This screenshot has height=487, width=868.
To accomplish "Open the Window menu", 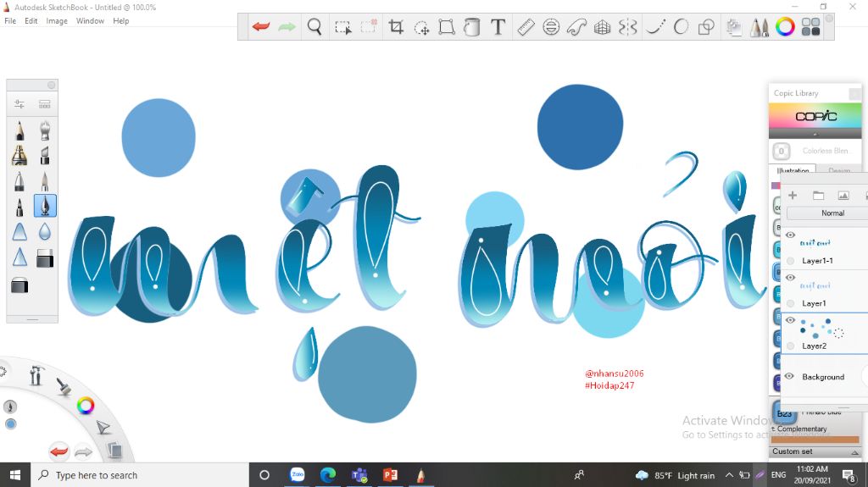I will click(x=90, y=21).
